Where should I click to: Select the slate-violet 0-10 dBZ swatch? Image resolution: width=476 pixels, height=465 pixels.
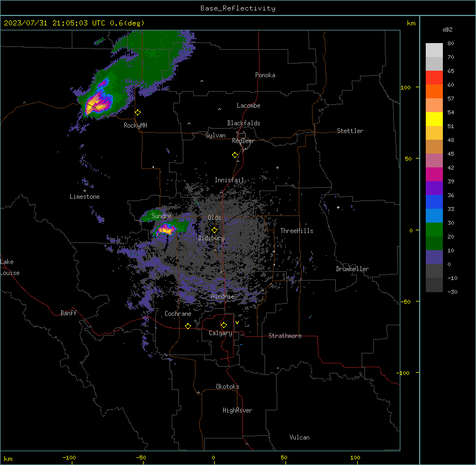[434, 257]
